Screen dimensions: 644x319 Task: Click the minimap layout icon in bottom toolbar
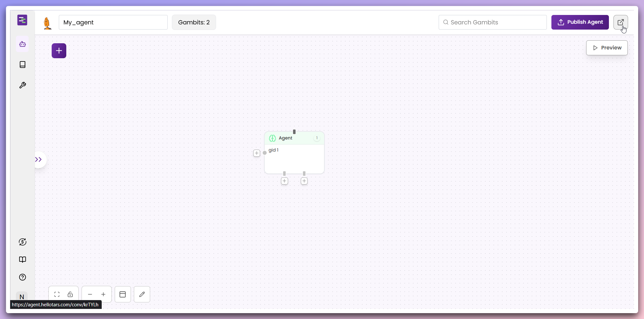coord(122,294)
